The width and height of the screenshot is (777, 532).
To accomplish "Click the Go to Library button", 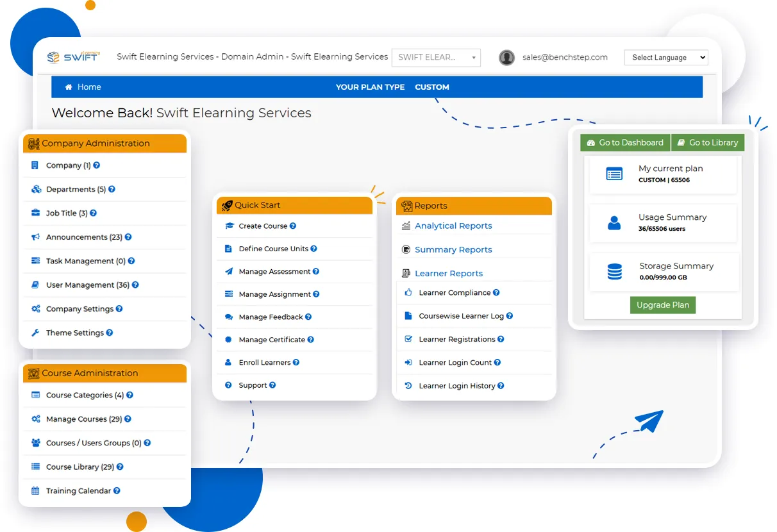I will pyautogui.click(x=708, y=142).
